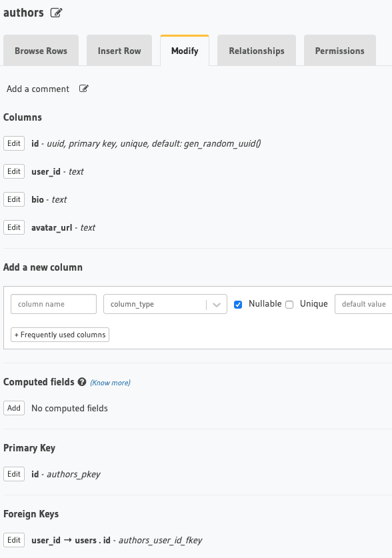Image resolution: width=392 pixels, height=558 pixels.
Task: Click Add under Computed fields
Action: [x=14, y=407]
